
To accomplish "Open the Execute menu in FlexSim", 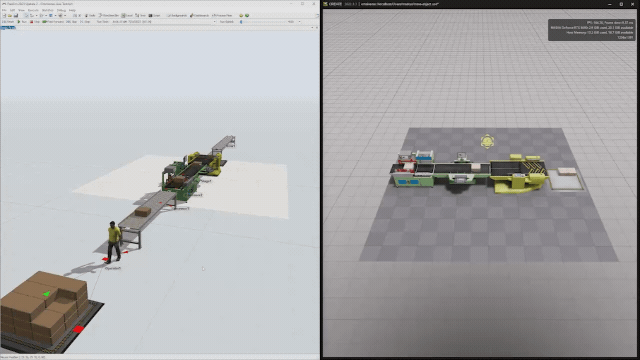I will [x=33, y=10].
